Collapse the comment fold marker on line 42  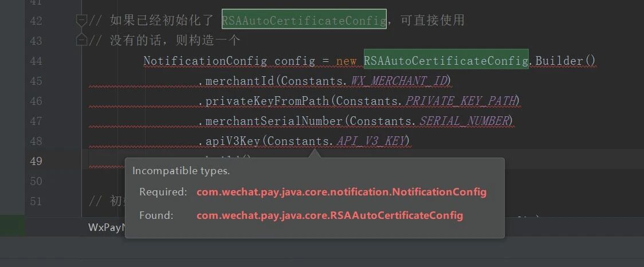tap(82, 20)
